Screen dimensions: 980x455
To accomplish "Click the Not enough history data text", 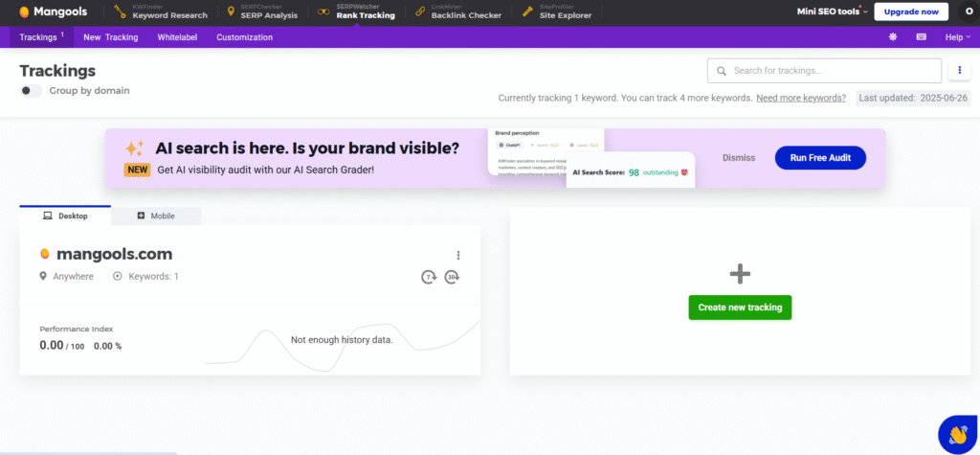I will (x=342, y=340).
